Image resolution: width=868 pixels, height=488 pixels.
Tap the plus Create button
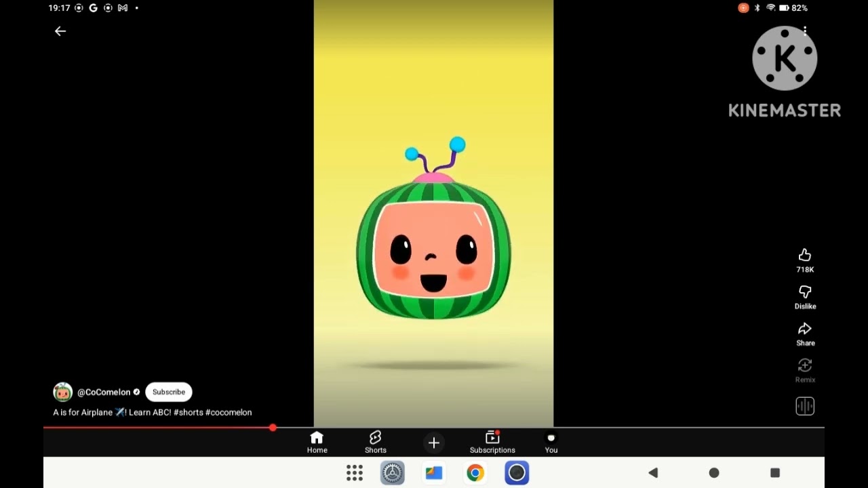(x=434, y=443)
